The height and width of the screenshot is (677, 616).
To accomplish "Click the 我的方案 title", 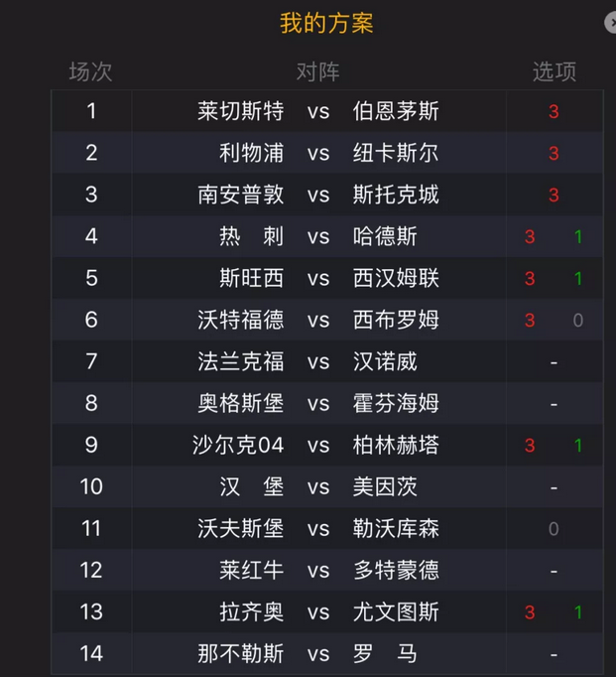I will [326, 23].
